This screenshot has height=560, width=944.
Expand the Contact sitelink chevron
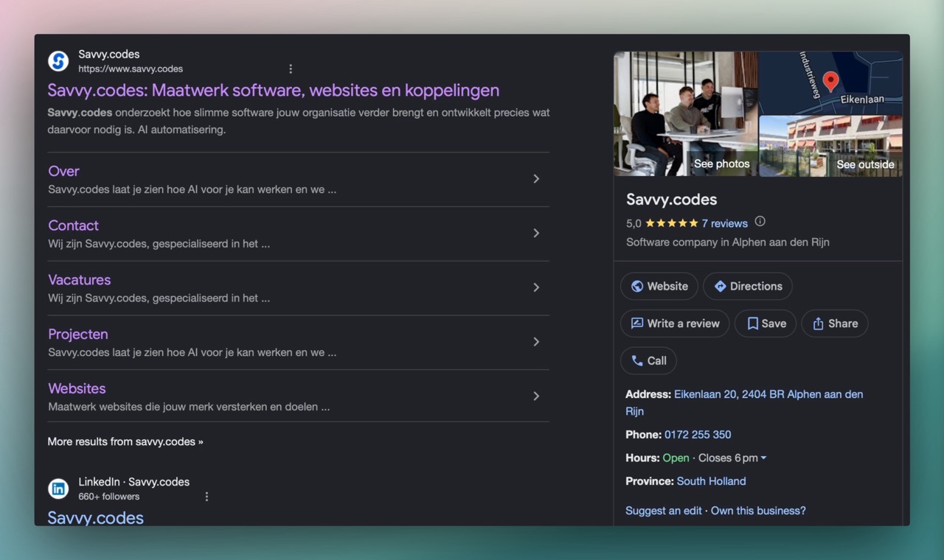coord(536,233)
